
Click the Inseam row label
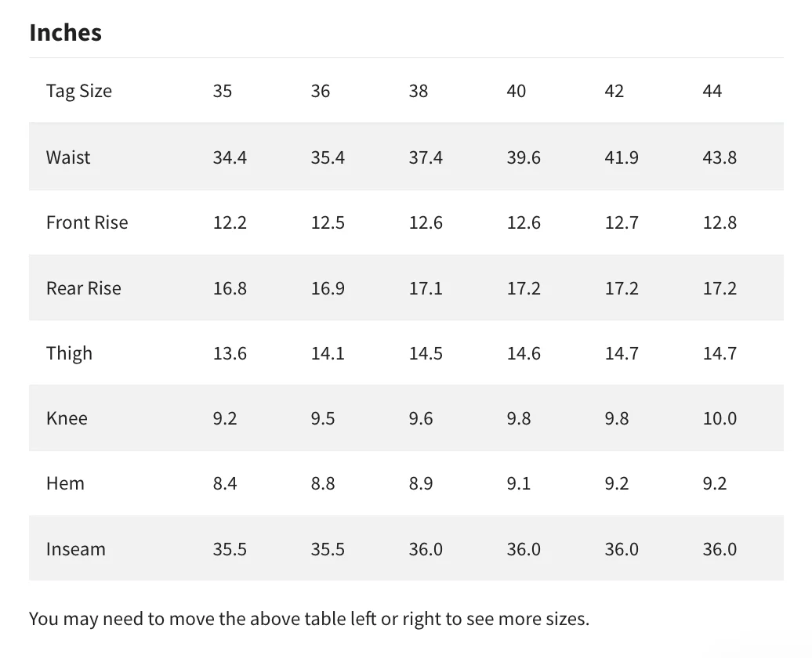75,549
